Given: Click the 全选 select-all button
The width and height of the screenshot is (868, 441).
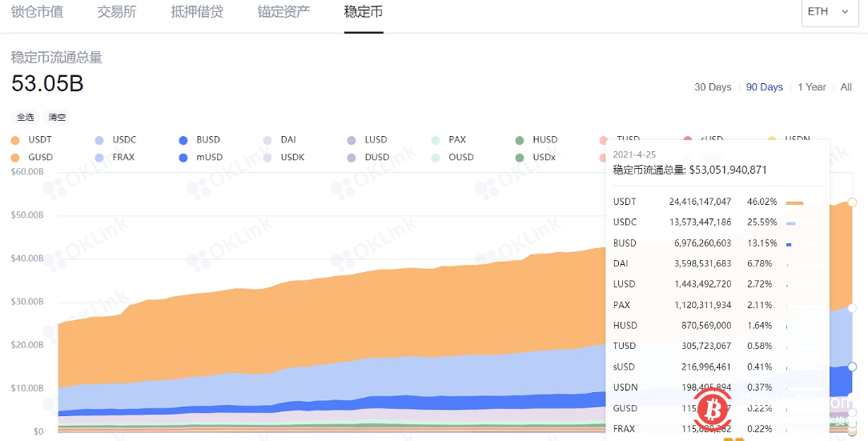Looking at the screenshot, I should click(26, 118).
